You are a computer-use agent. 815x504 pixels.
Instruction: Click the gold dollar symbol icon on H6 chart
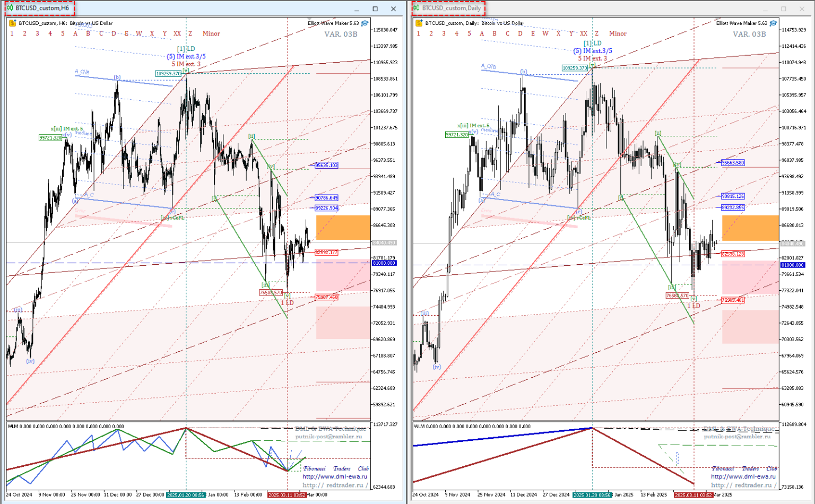pyautogui.click(x=12, y=23)
